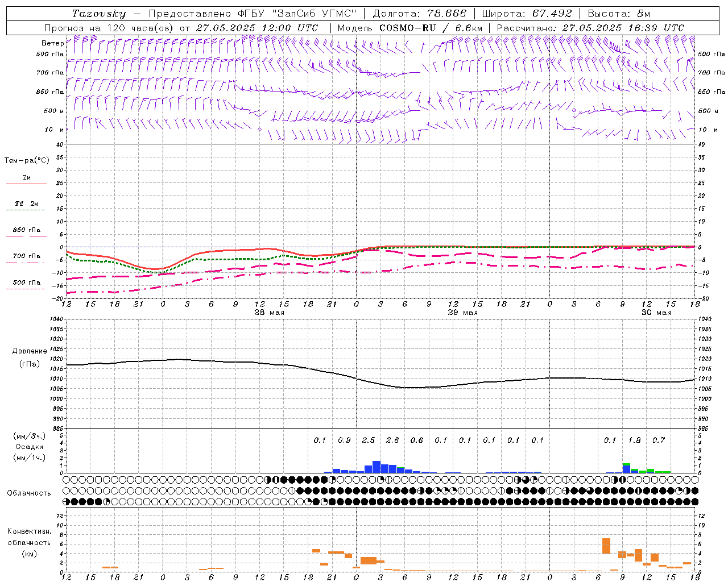Click the tallest blue precipitation bar
The height and width of the screenshot is (582, 728).
[377, 467]
